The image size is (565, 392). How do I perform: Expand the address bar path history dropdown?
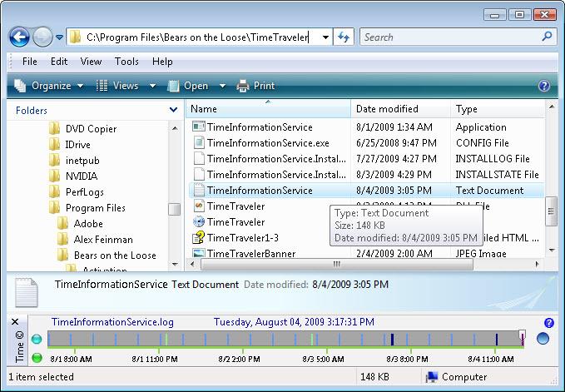pos(325,37)
